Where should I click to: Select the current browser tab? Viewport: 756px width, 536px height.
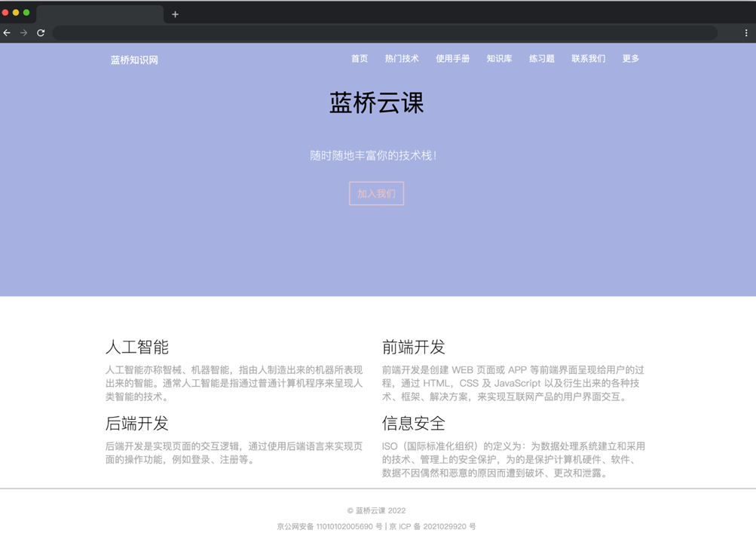point(99,14)
